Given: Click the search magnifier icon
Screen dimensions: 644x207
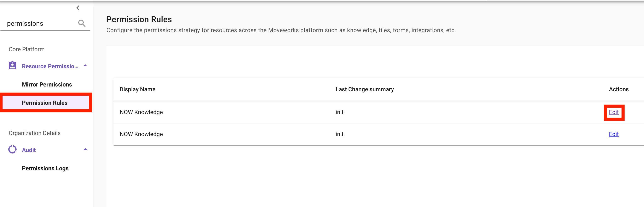Looking at the screenshot, I should click(x=82, y=23).
